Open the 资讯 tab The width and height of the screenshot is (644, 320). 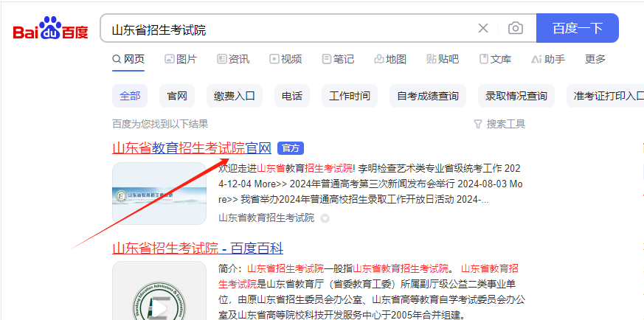point(233,59)
